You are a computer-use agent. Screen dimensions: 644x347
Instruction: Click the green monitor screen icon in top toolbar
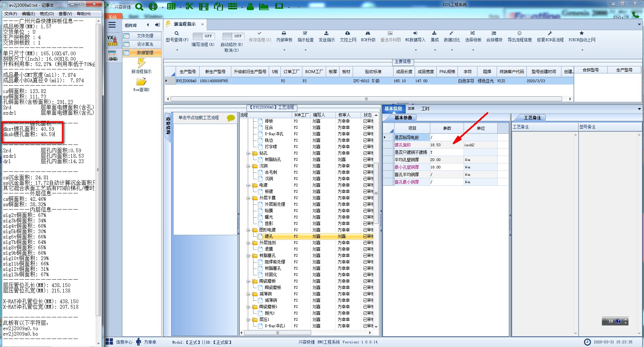pyautogui.click(x=279, y=6)
